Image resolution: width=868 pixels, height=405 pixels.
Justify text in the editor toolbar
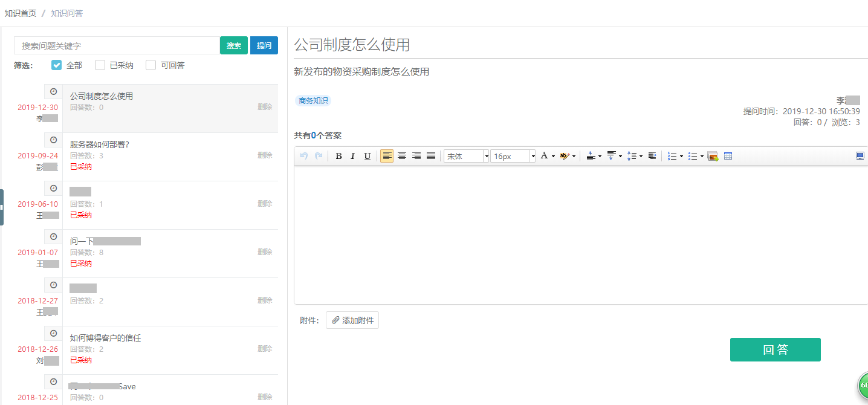click(431, 156)
